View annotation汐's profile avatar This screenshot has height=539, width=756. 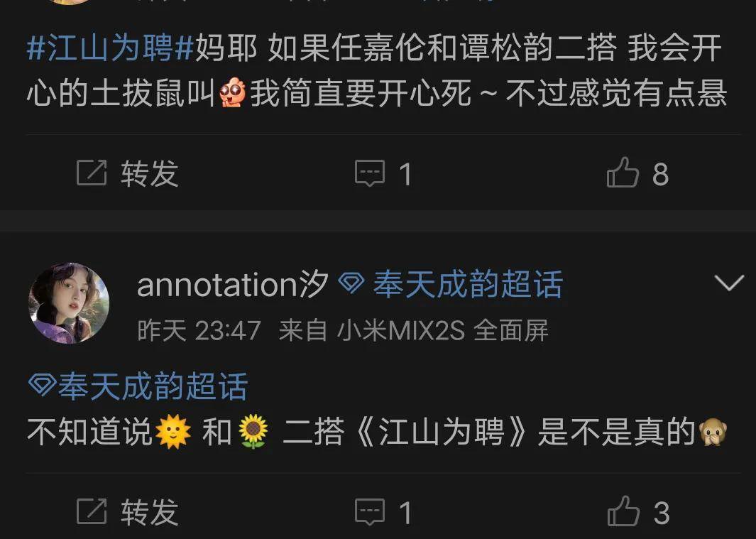pyautogui.click(x=68, y=303)
